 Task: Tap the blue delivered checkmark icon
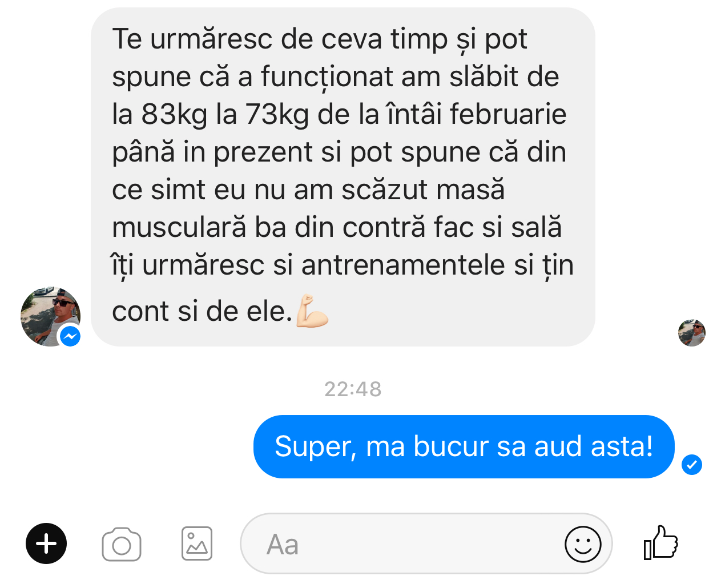(x=692, y=464)
